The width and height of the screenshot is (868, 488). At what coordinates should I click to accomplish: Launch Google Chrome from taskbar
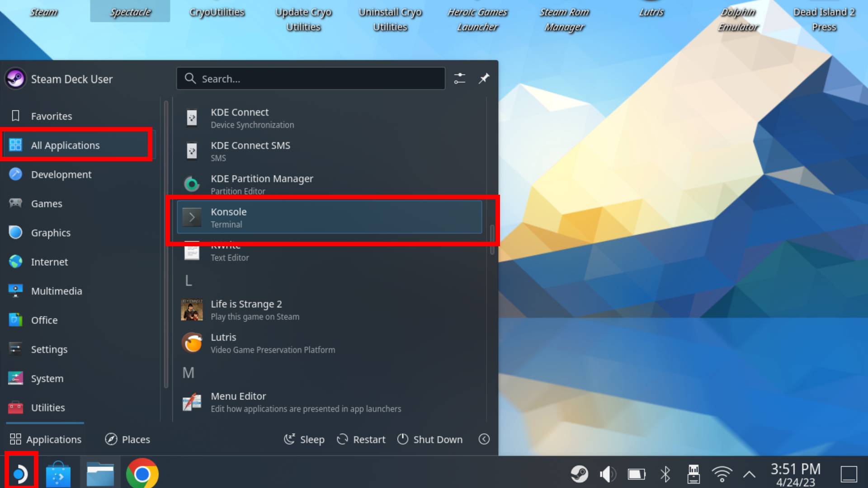tap(142, 474)
